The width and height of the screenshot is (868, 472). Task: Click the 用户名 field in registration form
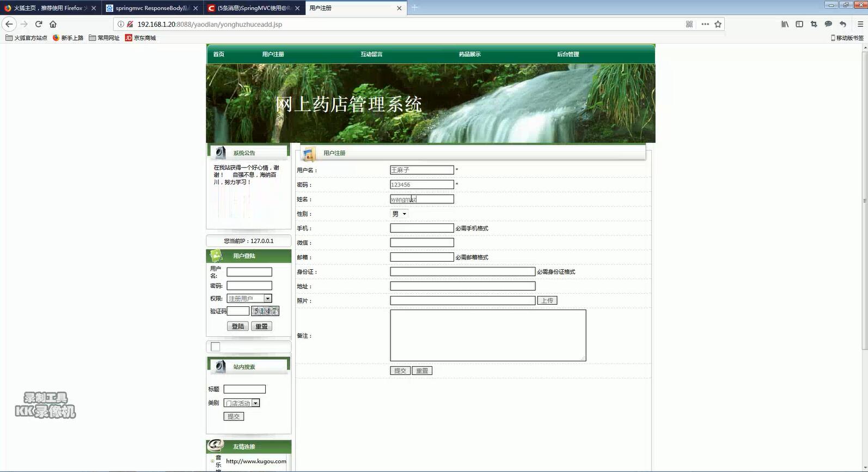pyautogui.click(x=422, y=170)
